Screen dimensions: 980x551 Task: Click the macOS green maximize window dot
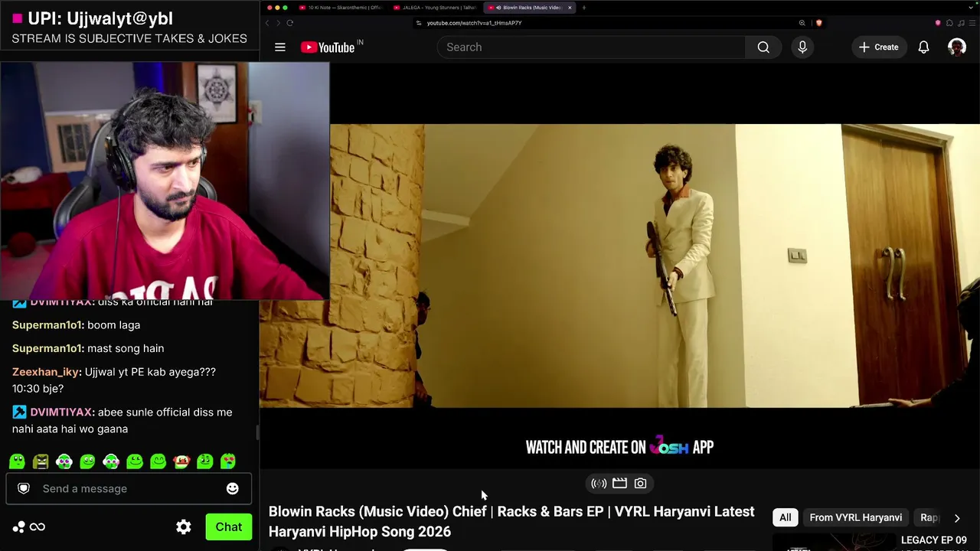[x=286, y=8]
